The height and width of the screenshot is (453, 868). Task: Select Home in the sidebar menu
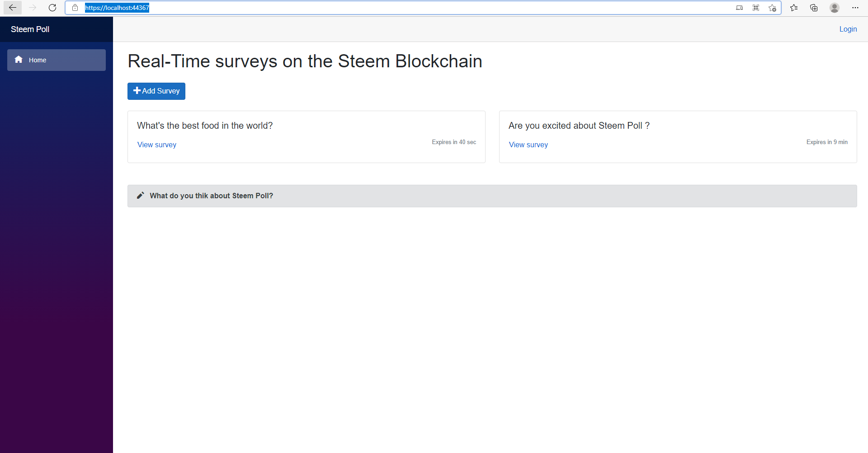(57, 60)
